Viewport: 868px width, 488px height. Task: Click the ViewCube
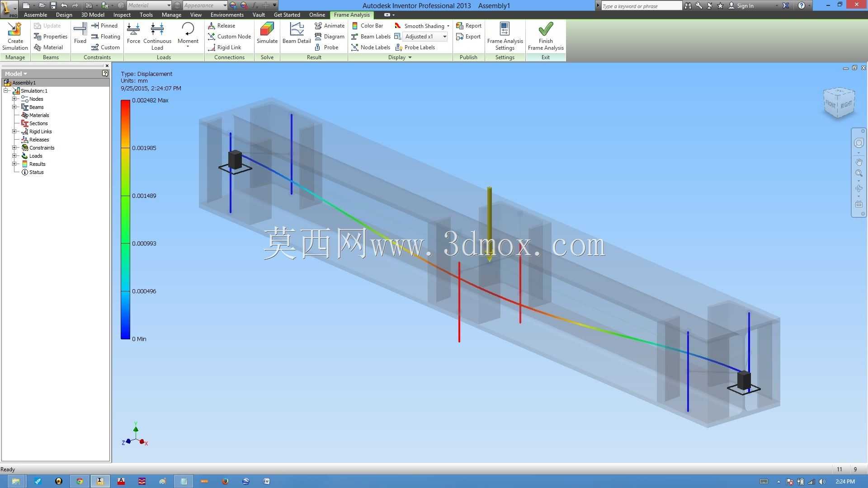pyautogui.click(x=840, y=103)
